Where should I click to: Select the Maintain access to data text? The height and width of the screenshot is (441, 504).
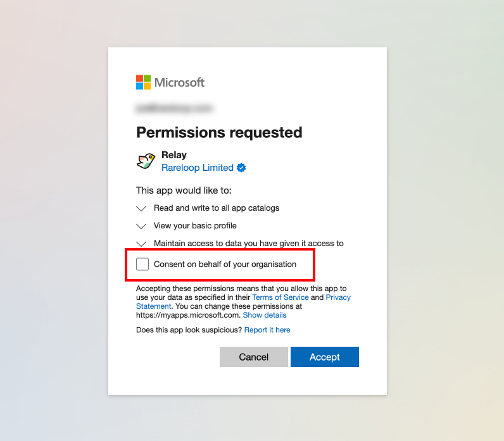(x=248, y=244)
